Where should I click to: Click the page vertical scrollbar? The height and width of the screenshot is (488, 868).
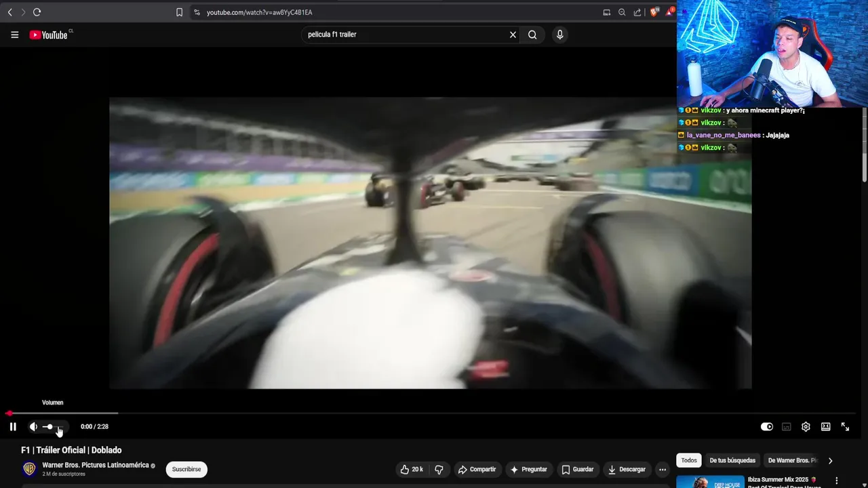coord(864,144)
